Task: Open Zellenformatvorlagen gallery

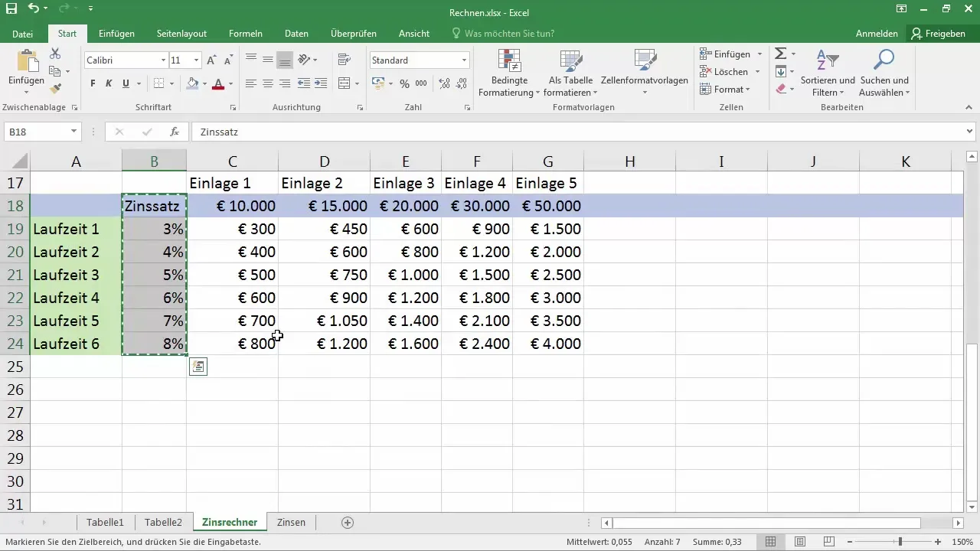Action: click(645, 73)
